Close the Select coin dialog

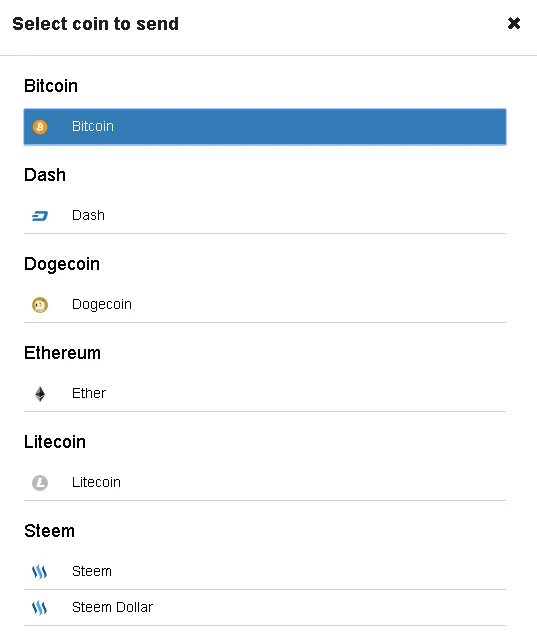click(514, 23)
